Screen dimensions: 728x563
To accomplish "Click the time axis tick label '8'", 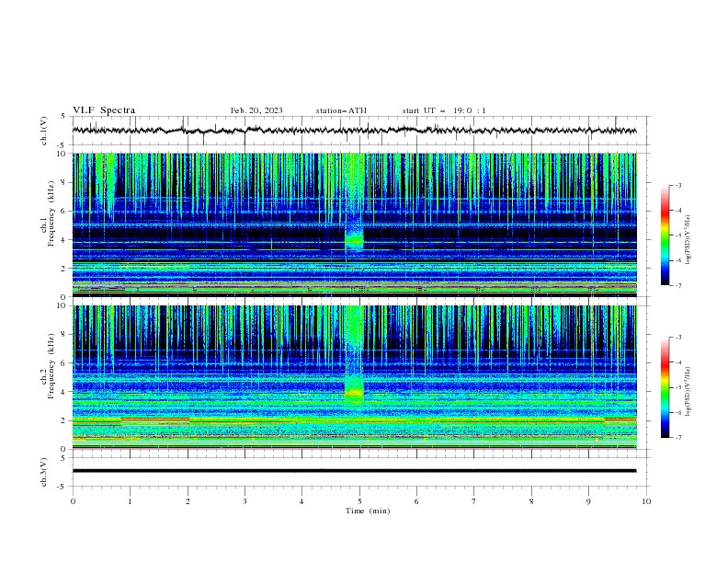I will pos(531,501).
